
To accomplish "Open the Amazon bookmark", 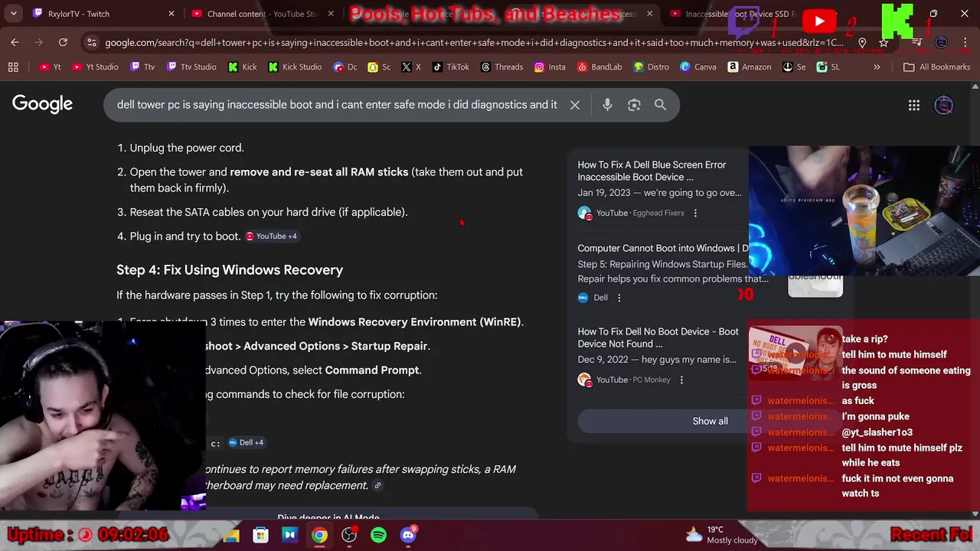I will [x=749, y=67].
